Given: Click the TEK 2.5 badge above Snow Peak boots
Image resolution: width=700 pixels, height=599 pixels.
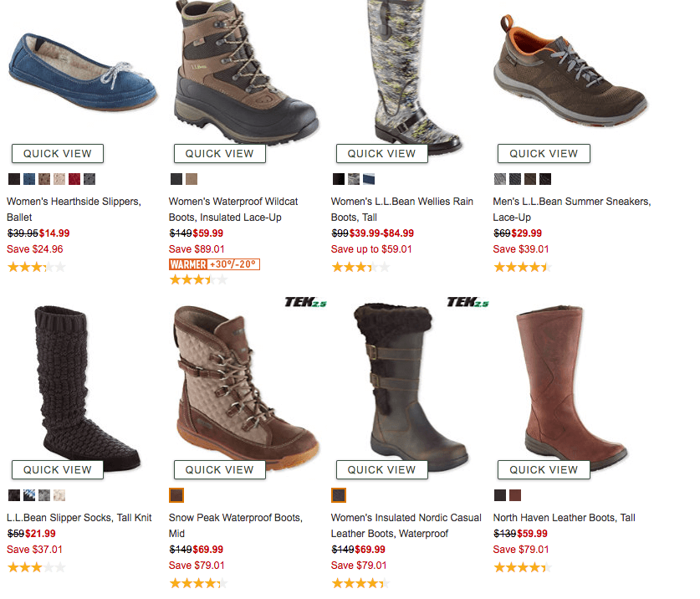Looking at the screenshot, I should click(x=306, y=302).
